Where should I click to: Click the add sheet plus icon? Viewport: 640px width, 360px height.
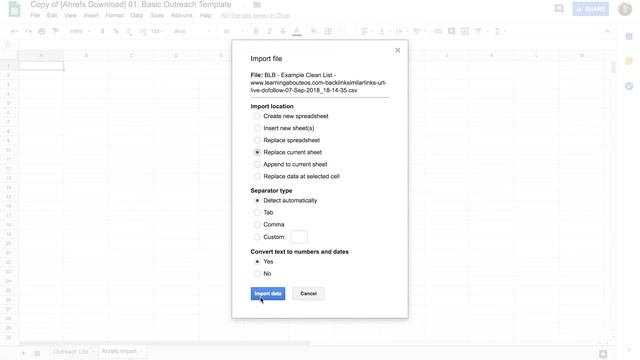point(23,353)
